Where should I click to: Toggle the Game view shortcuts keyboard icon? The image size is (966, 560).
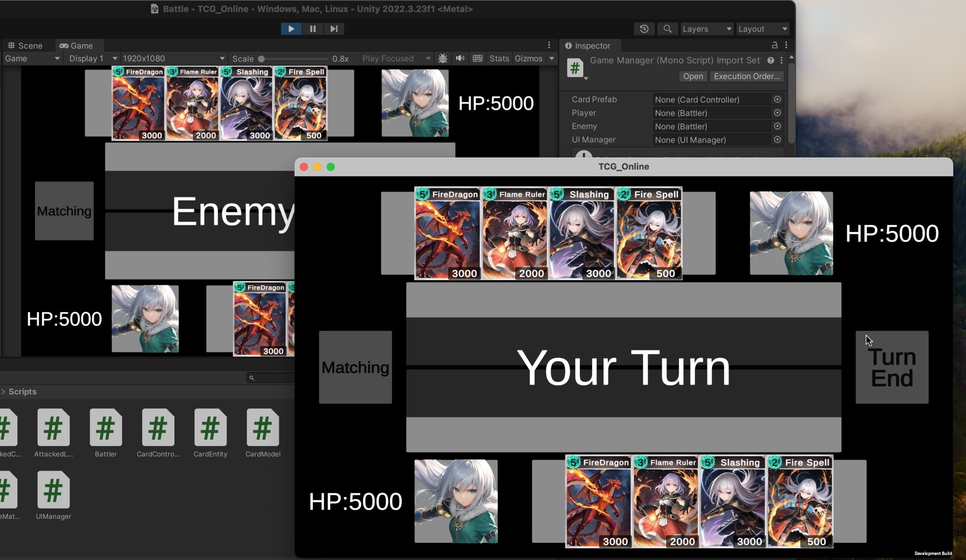tap(477, 58)
